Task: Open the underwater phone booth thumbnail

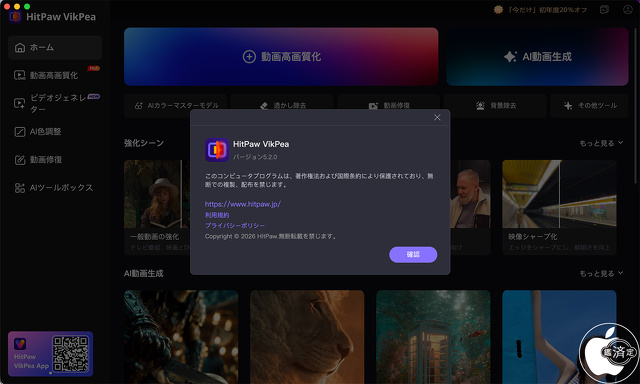Action: coord(433,337)
